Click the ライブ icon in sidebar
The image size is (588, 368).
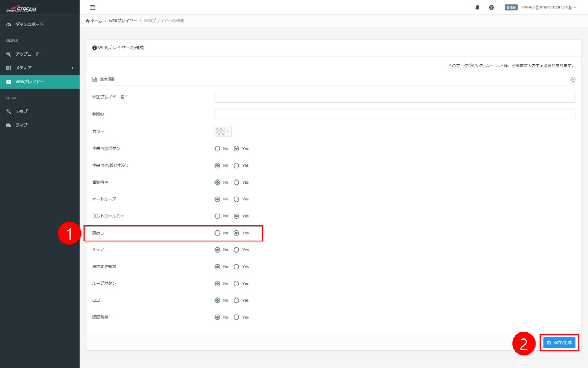8,125
